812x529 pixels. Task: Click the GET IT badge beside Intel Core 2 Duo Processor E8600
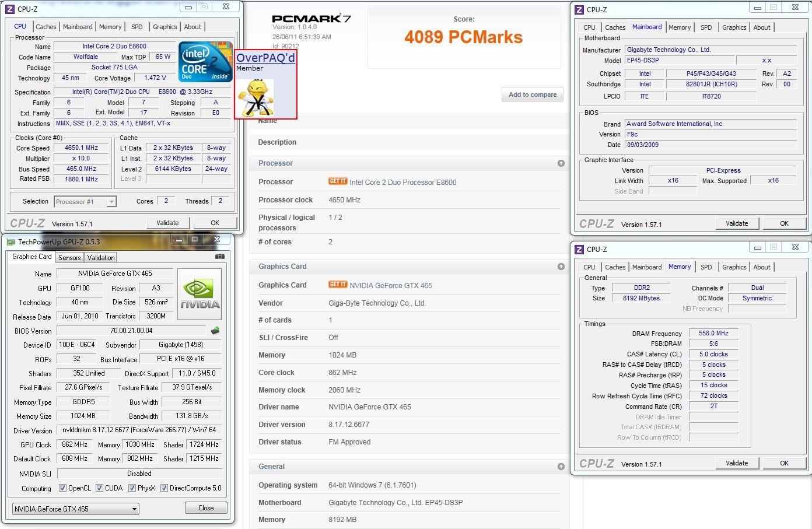[x=338, y=181]
